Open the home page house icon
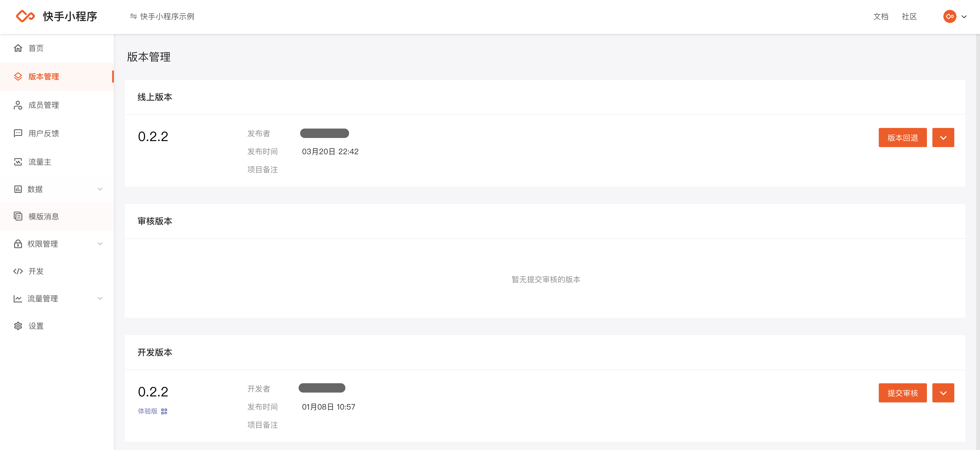 point(18,48)
